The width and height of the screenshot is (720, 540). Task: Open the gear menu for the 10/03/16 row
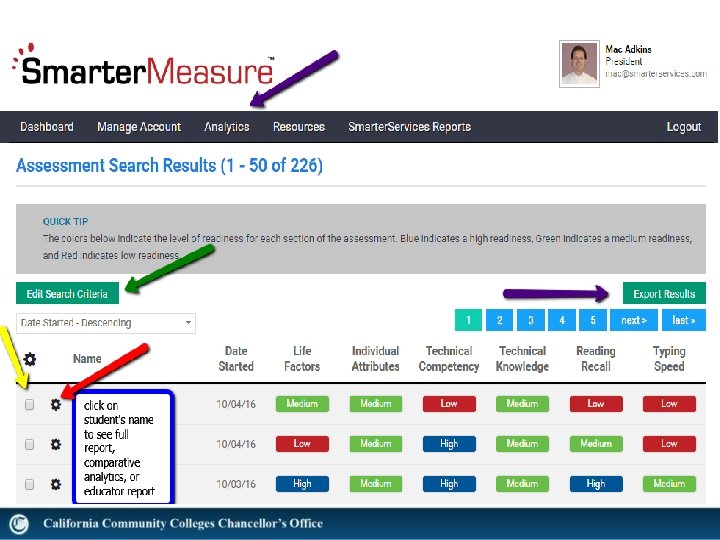tap(56, 484)
